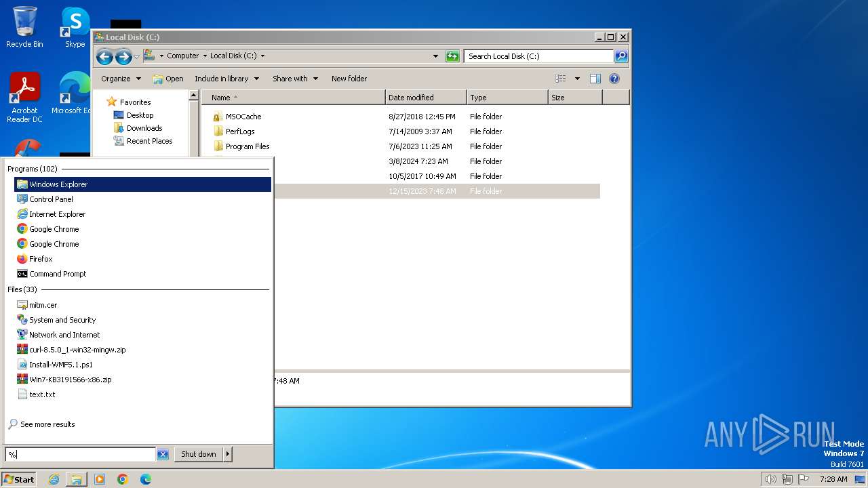Open Network and Internet result

(142, 335)
